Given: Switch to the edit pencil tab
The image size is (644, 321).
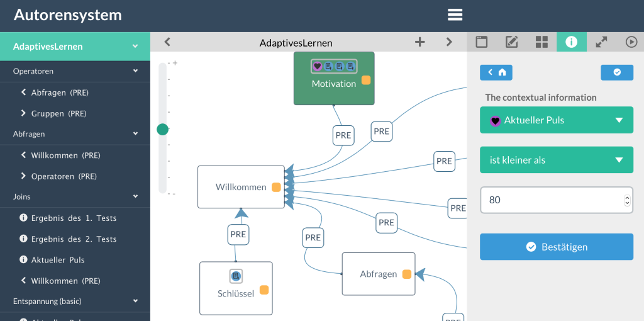Looking at the screenshot, I should click(x=512, y=42).
